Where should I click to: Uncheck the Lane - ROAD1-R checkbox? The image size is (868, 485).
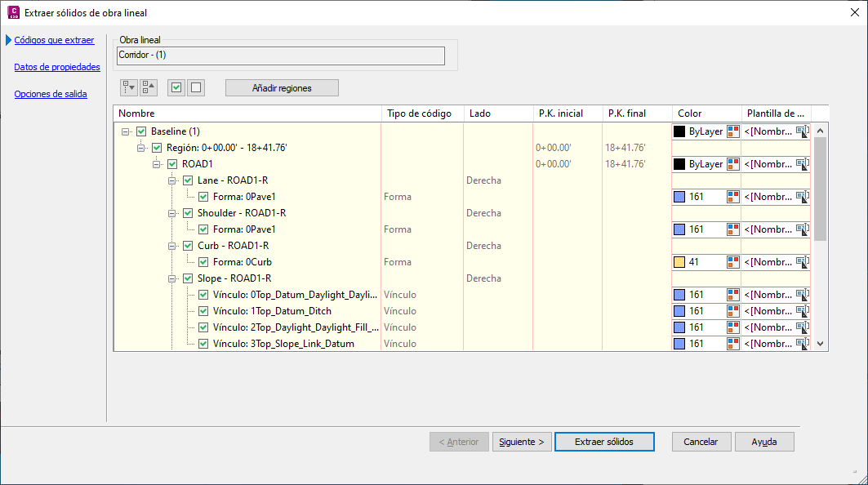(188, 180)
